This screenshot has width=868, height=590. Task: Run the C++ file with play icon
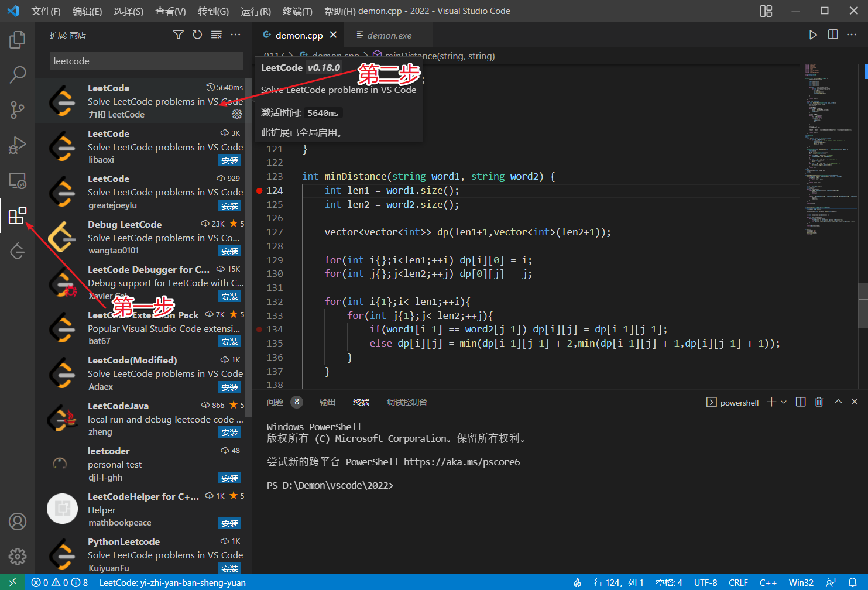[x=813, y=35]
